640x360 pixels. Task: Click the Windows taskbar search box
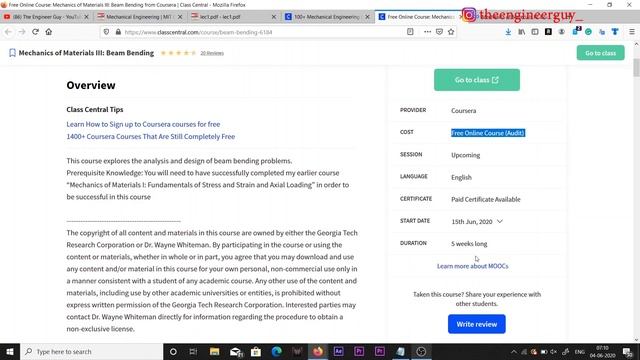coord(91,351)
